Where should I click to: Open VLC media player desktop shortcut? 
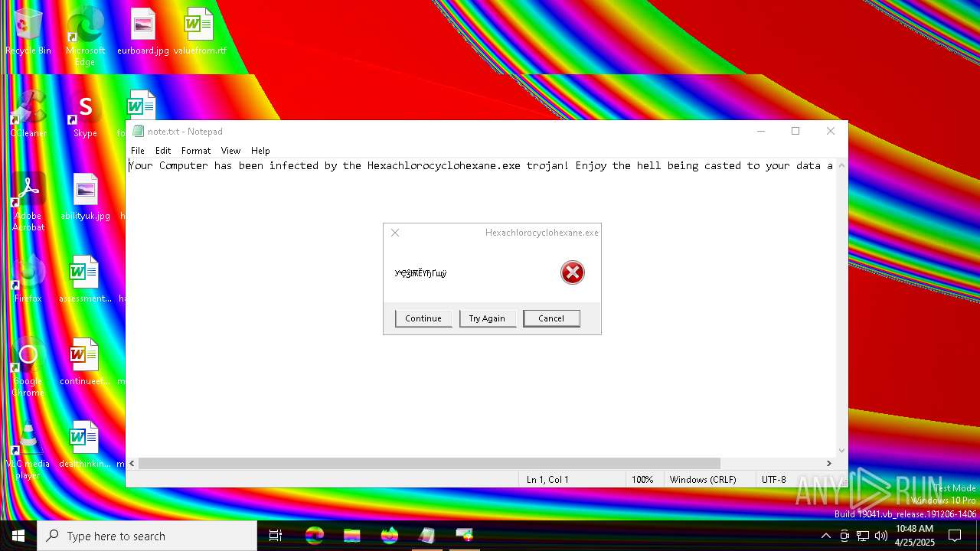[x=28, y=449]
